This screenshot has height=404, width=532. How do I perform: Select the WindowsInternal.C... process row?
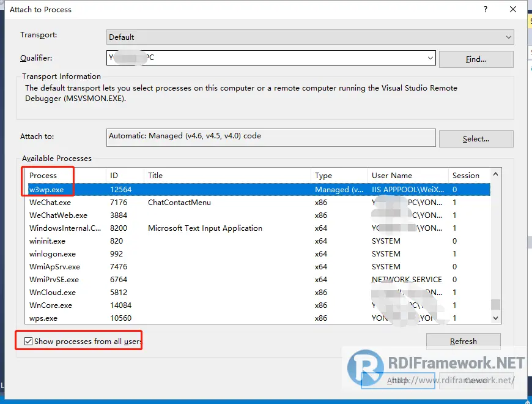point(259,228)
